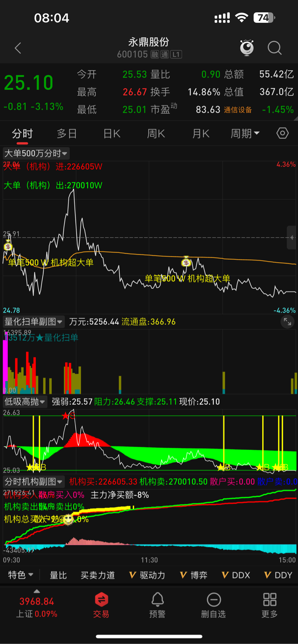Tap the 流通盘:366.96 reading

[x=149, y=322]
